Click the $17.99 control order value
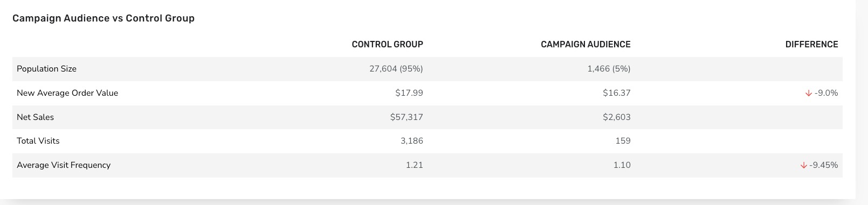The image size is (868, 205). [409, 93]
